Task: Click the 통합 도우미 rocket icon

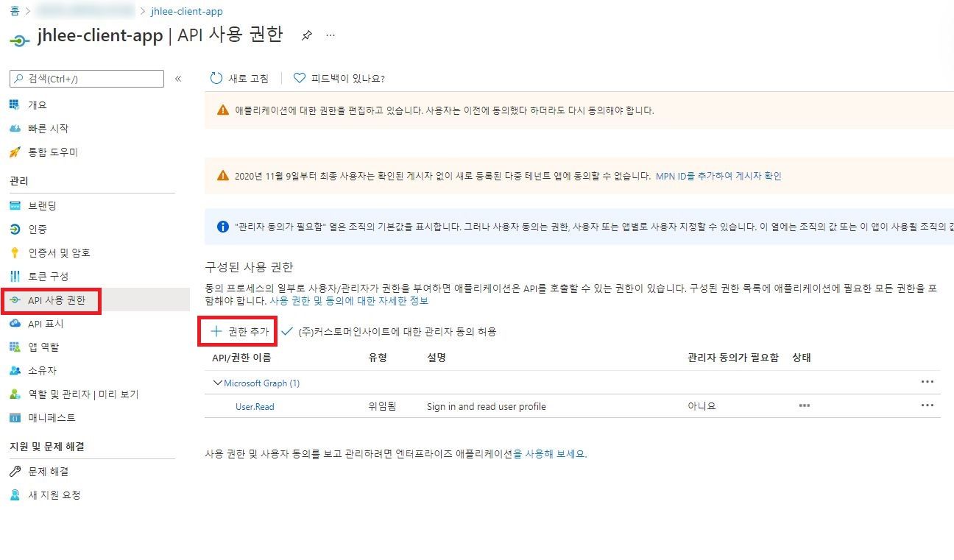Action: click(x=15, y=152)
